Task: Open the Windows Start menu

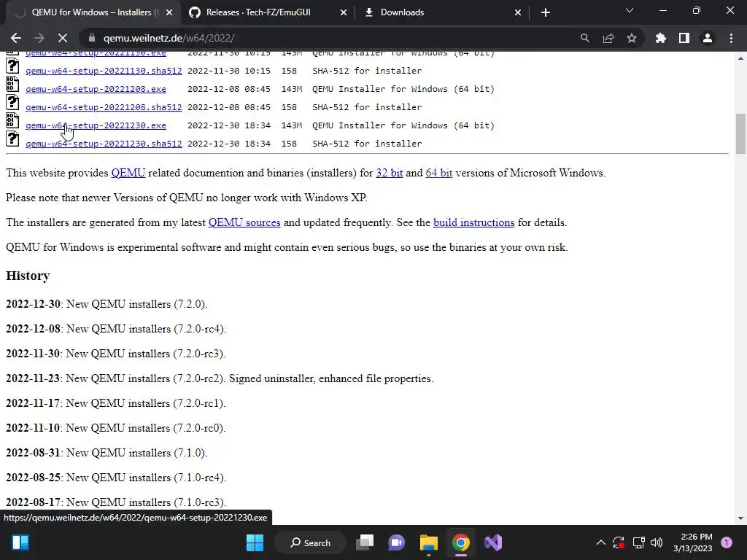Action: pos(255,542)
